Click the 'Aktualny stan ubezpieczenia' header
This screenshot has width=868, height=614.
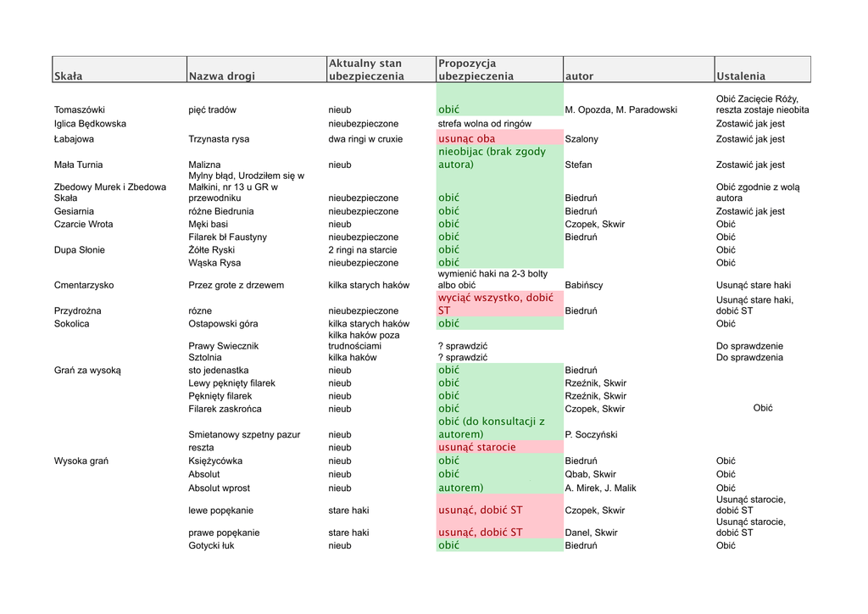[365, 70]
